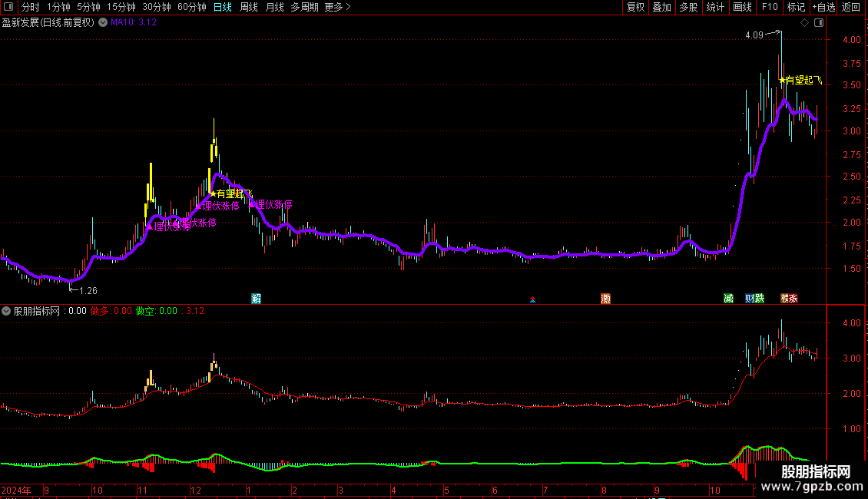Screen dimensions: 868x499
Task: Open the 多股 multi-stock view
Action: click(x=688, y=7)
